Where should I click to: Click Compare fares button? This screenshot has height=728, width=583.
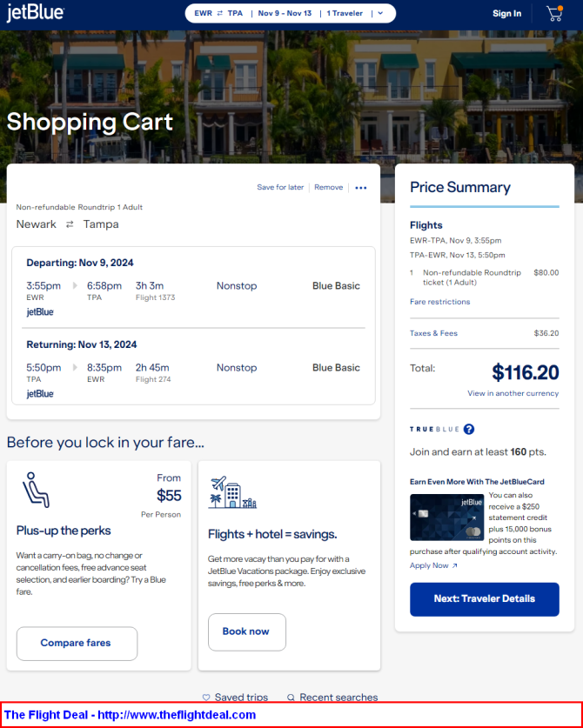pos(77,644)
